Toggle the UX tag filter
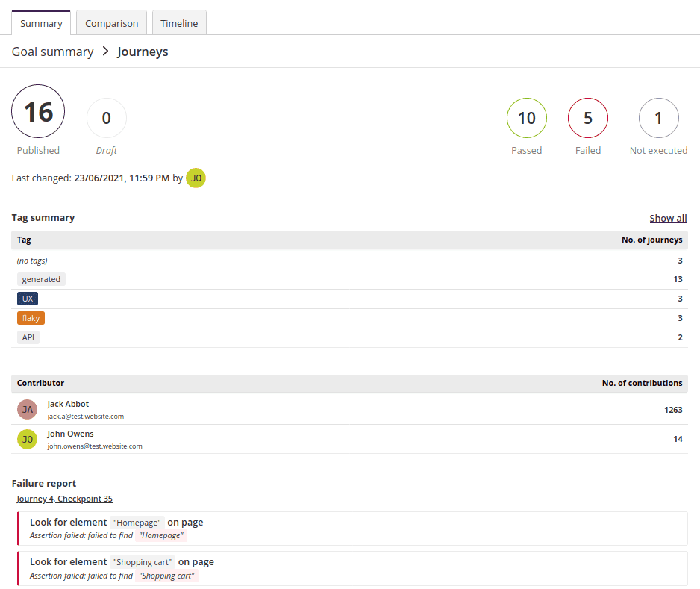Screen dimensions: 700x589 [28, 298]
